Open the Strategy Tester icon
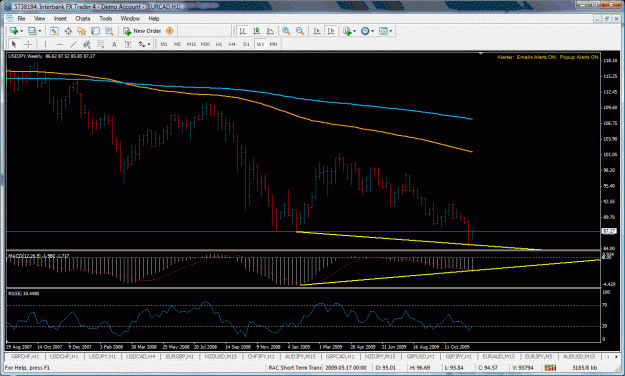The height and width of the screenshot is (376, 625). pyautogui.click(x=109, y=31)
